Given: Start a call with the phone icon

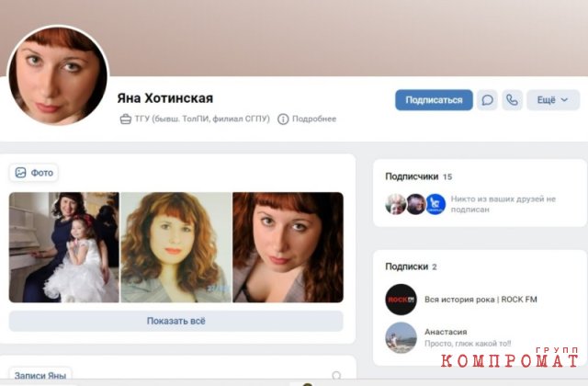Looking at the screenshot, I should pyautogui.click(x=513, y=100).
